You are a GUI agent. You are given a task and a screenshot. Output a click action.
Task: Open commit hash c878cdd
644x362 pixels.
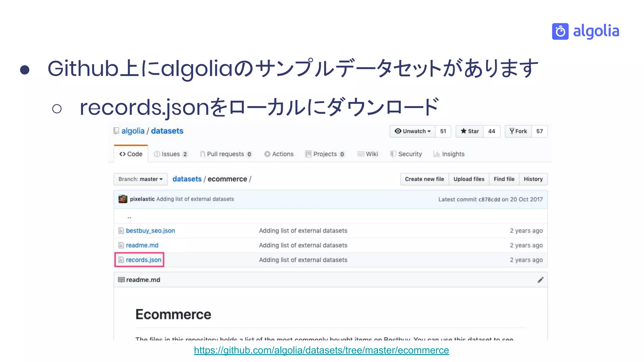489,199
